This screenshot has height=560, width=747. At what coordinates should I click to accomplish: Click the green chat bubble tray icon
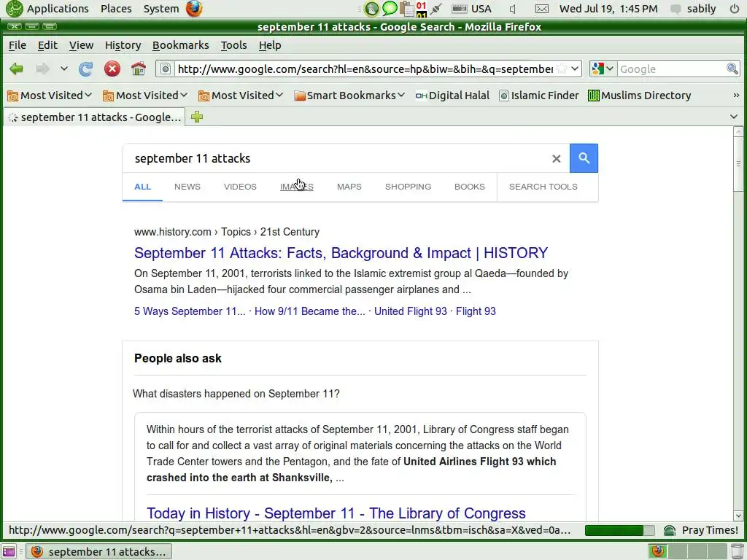tap(390, 8)
